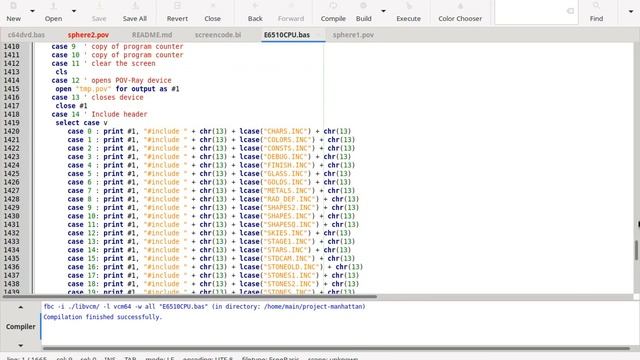Select the Compiler messages tab

point(20,327)
